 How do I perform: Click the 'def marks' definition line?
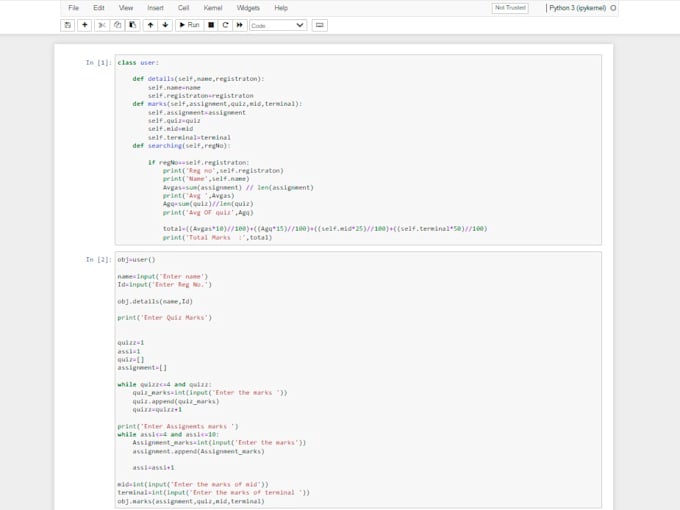217,104
